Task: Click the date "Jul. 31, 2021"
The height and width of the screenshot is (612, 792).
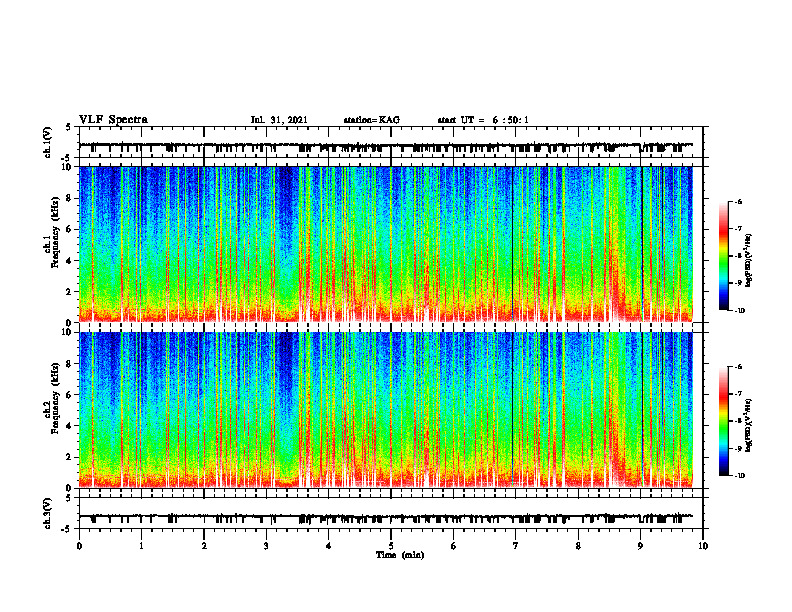Action: [279, 120]
